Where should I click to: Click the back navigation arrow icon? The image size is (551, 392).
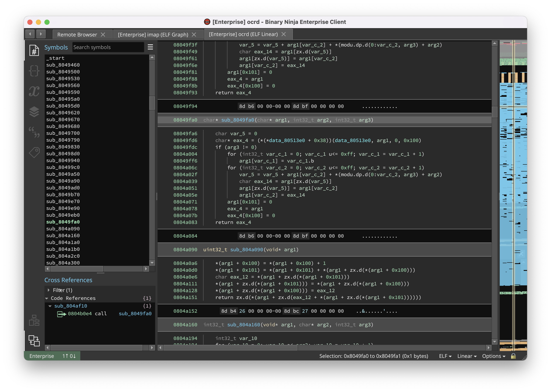point(30,34)
